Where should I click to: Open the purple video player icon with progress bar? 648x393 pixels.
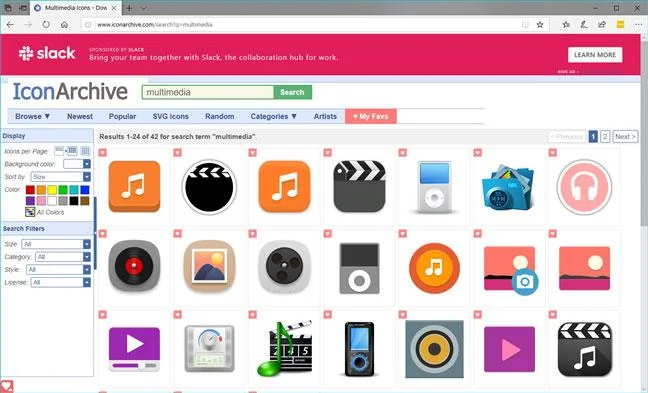click(x=134, y=349)
